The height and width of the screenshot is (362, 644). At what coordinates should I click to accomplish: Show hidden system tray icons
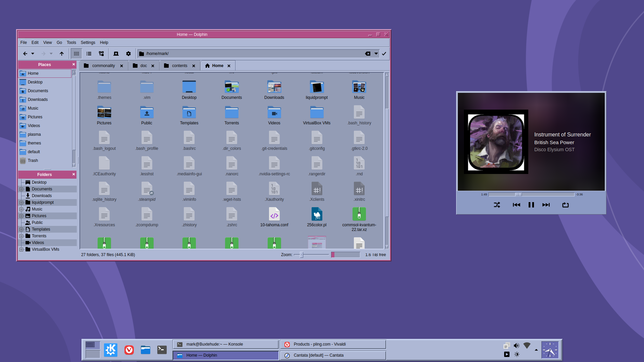(536, 350)
